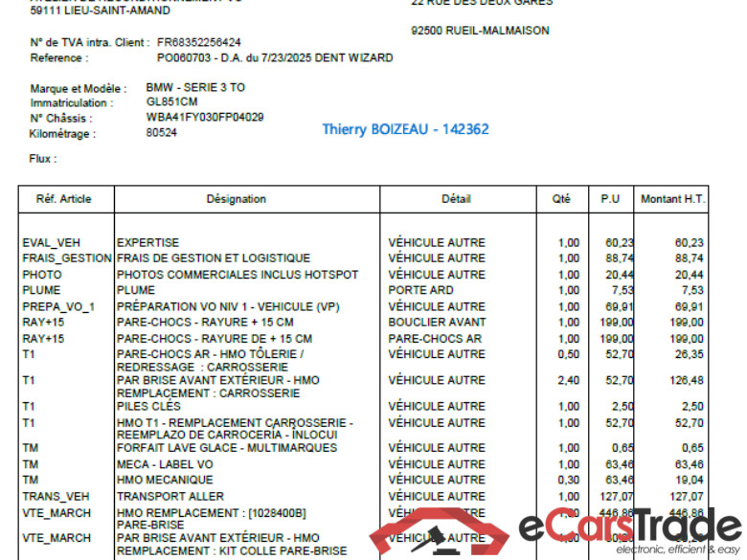Select chassis number WBA41FY030FP04029
This screenshot has width=747, height=560.
(205, 117)
